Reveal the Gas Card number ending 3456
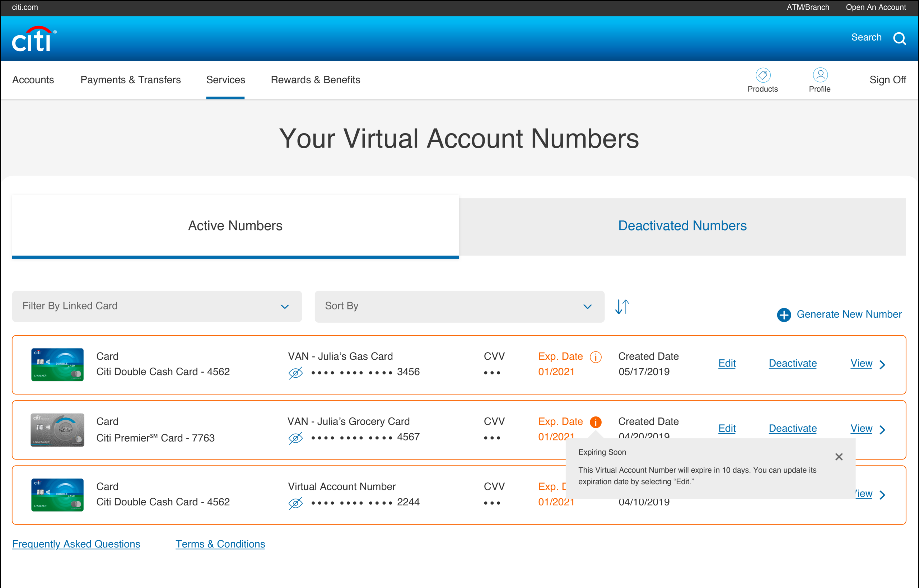 click(295, 373)
